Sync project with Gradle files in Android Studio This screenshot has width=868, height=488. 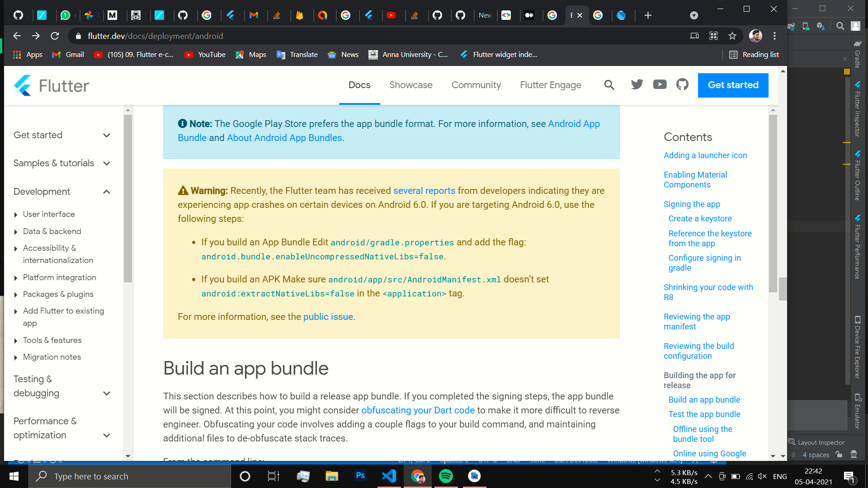[791, 26]
